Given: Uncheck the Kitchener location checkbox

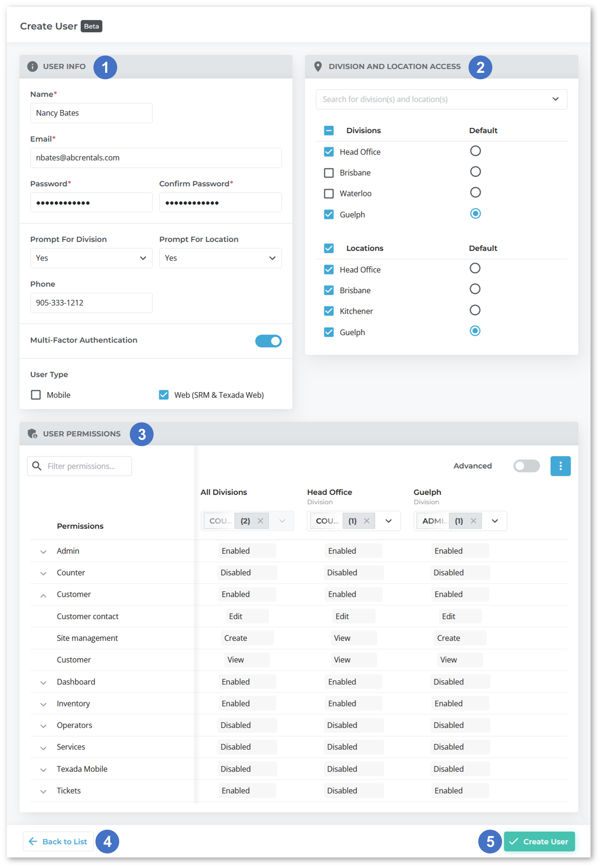Looking at the screenshot, I should click(x=329, y=311).
